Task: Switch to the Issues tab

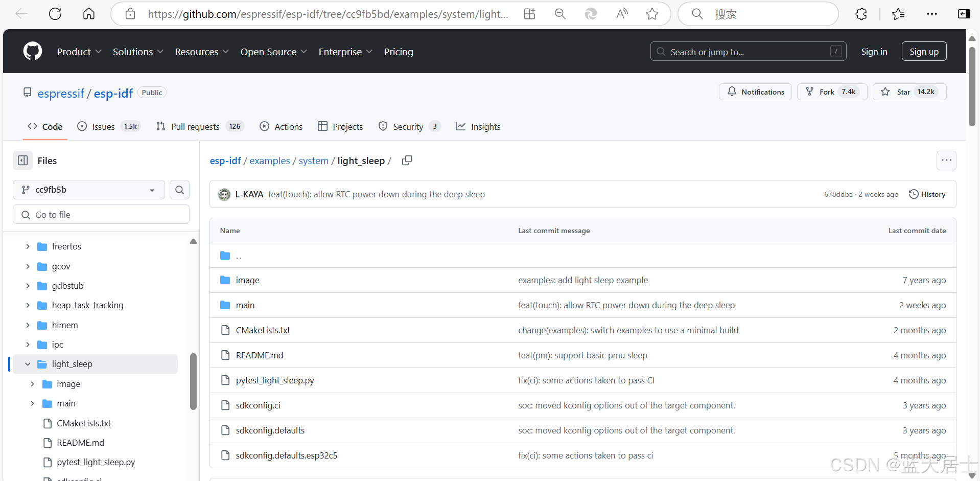Action: [109, 127]
